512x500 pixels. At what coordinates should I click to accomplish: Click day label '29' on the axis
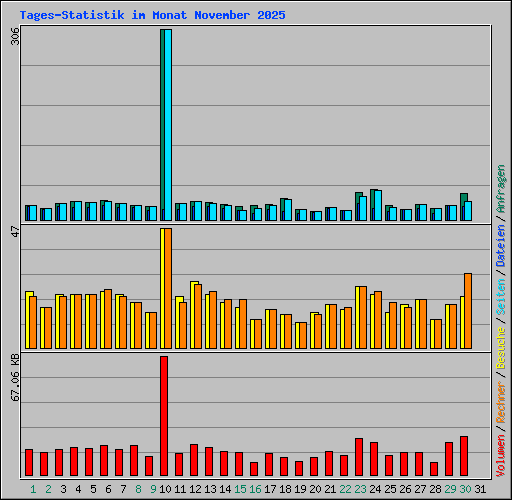(x=450, y=489)
